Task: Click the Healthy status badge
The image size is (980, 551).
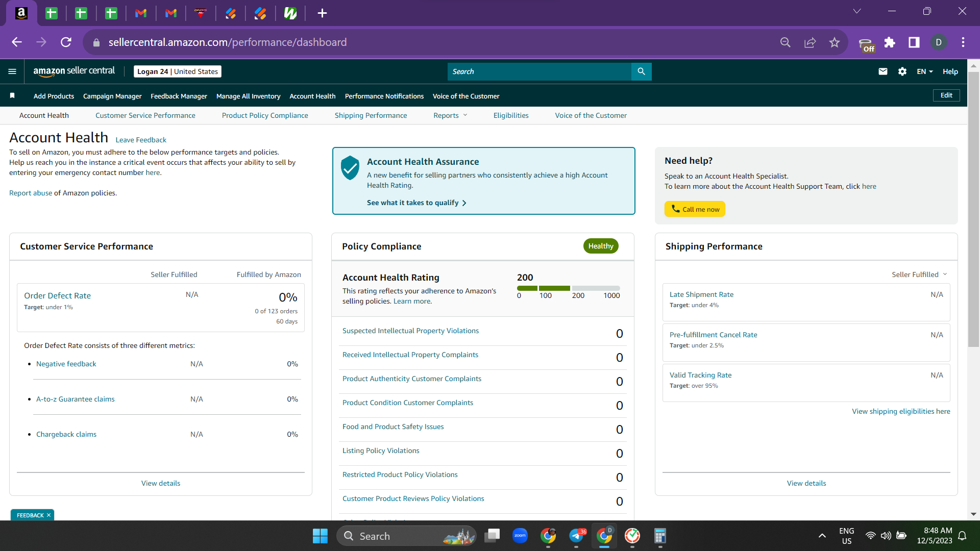Action: click(x=601, y=246)
